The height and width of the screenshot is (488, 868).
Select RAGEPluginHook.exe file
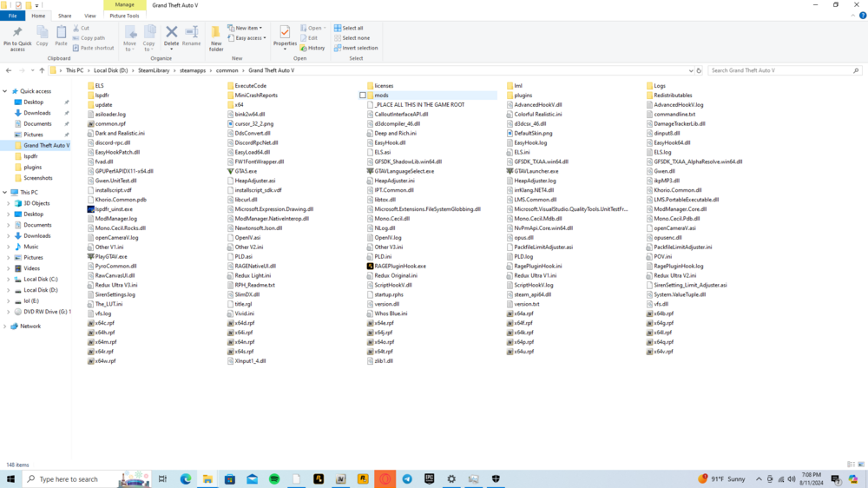pos(397,266)
